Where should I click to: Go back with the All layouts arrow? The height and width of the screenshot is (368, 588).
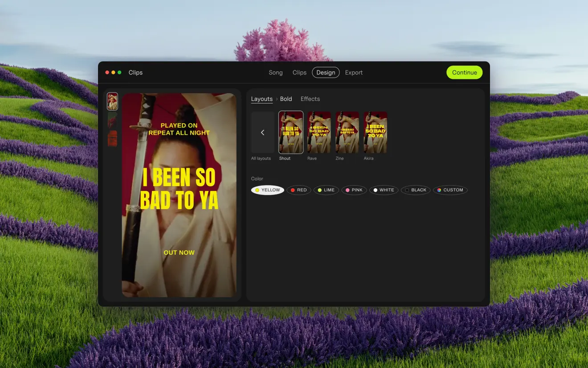[x=262, y=132]
